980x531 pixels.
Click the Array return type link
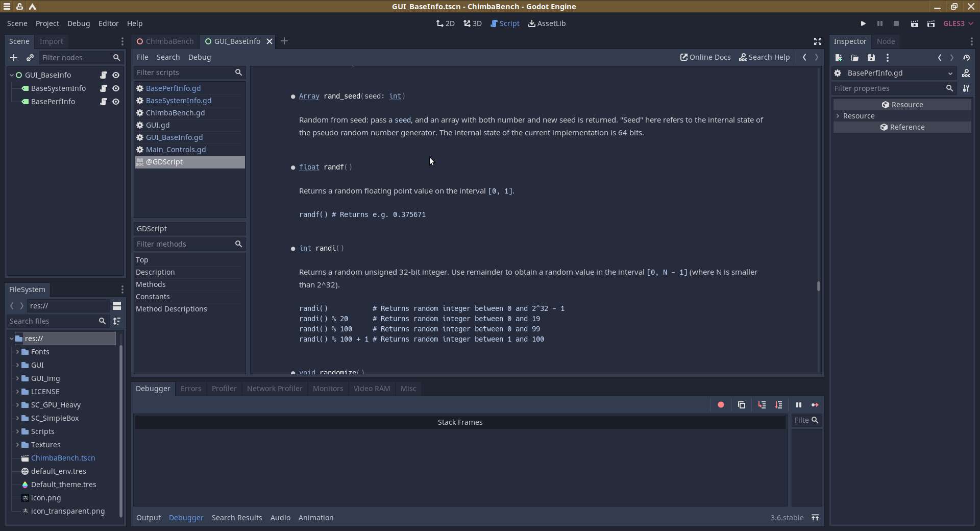(x=309, y=96)
